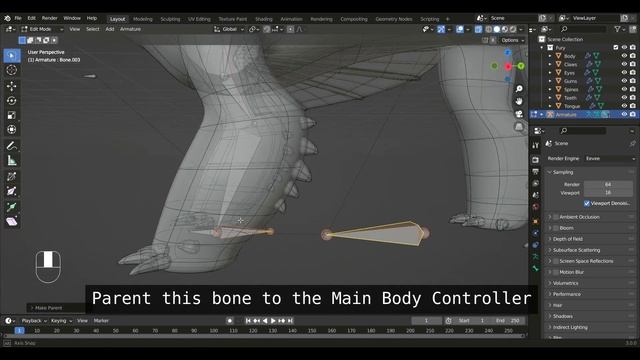Open the Edit Mode dropdown
This screenshot has height=360, width=640.
point(42,29)
